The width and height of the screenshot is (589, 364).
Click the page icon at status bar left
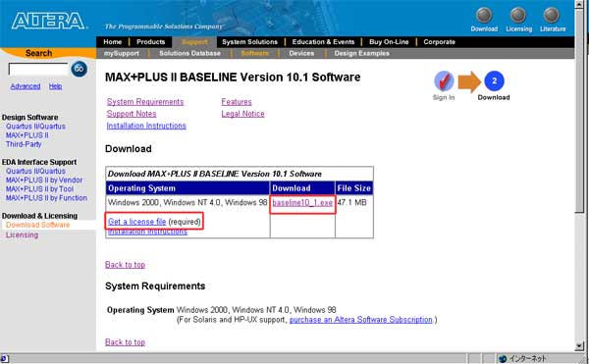click(5, 359)
